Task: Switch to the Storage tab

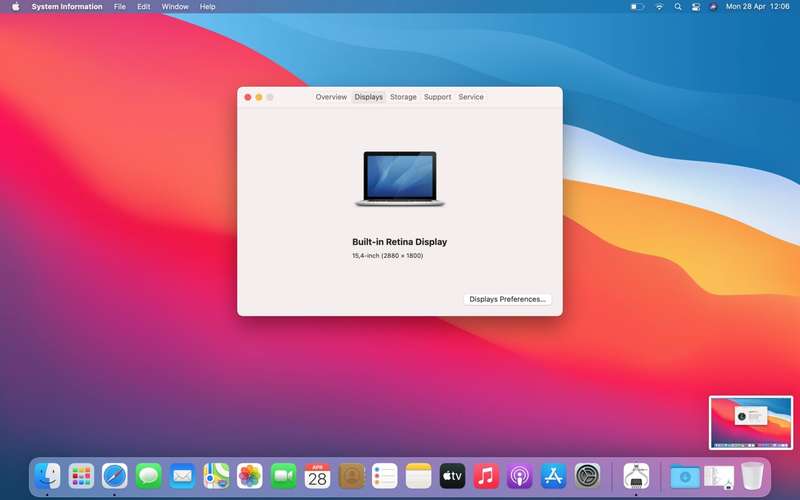Action: coord(403,97)
